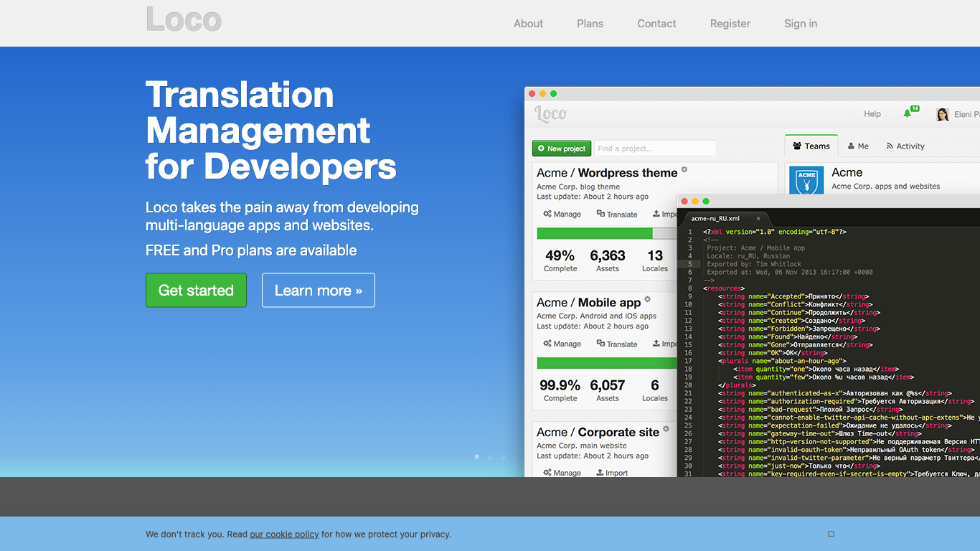The width and height of the screenshot is (980, 551).
Task: Go to the Plans page
Action: coord(590,24)
